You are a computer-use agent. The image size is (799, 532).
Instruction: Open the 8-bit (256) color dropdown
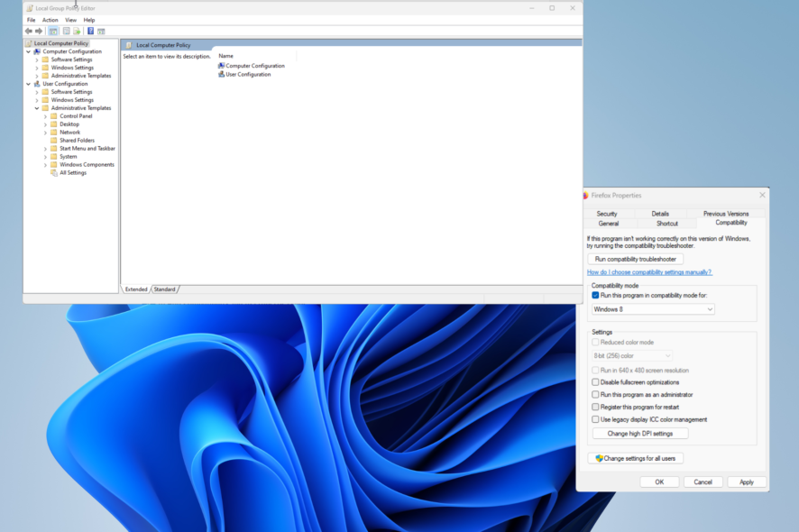(x=632, y=355)
